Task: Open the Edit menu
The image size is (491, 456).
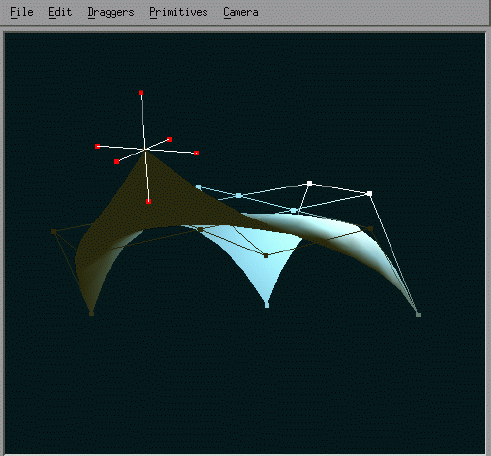Action: click(x=60, y=12)
